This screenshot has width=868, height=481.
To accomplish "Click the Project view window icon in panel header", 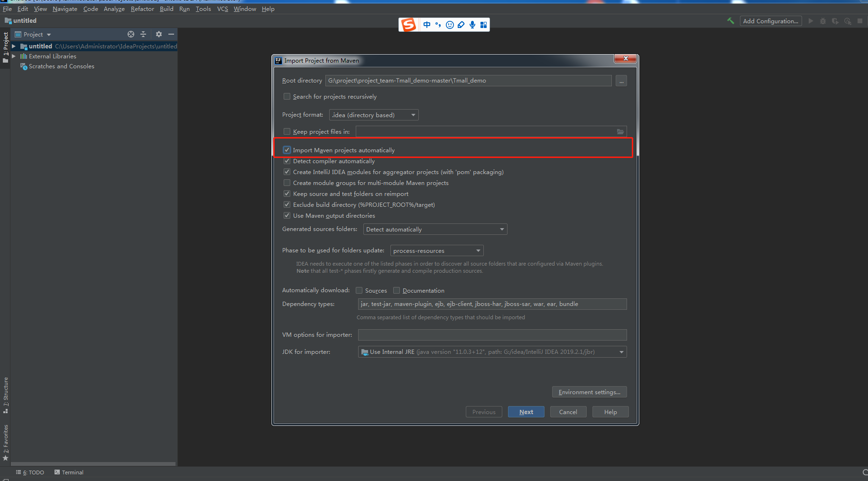I will [x=18, y=34].
